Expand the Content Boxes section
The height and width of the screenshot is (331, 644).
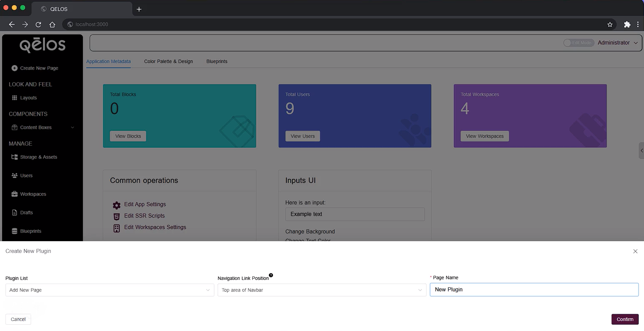pos(72,127)
